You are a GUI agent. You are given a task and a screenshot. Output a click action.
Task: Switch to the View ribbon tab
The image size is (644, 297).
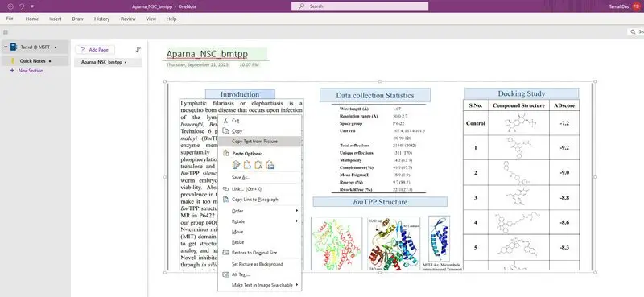(x=151, y=19)
